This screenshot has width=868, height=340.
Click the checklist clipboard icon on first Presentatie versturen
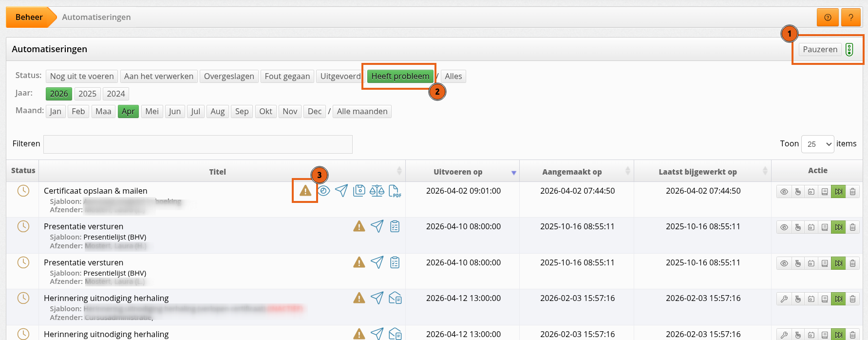point(395,226)
